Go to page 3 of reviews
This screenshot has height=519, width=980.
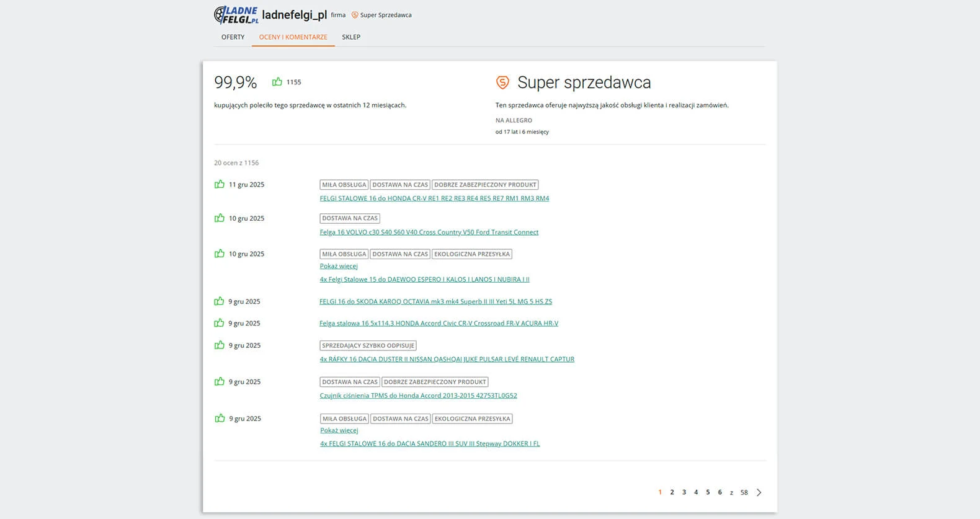coord(684,492)
